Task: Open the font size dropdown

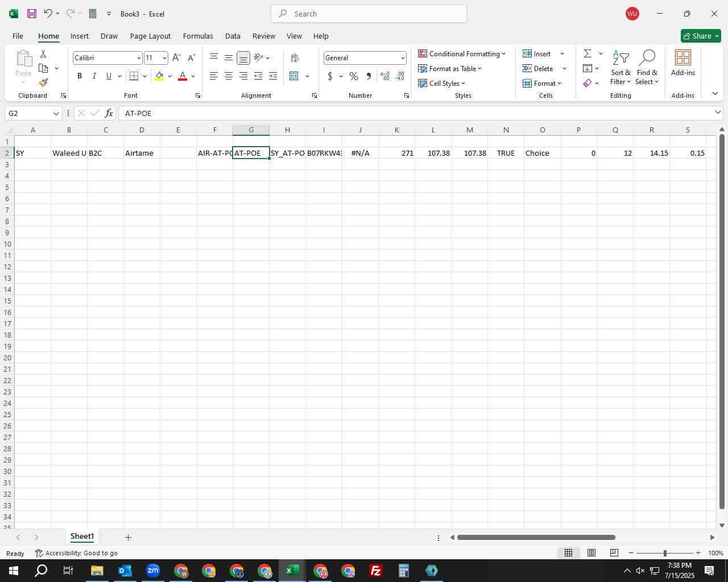Action: click(x=164, y=58)
